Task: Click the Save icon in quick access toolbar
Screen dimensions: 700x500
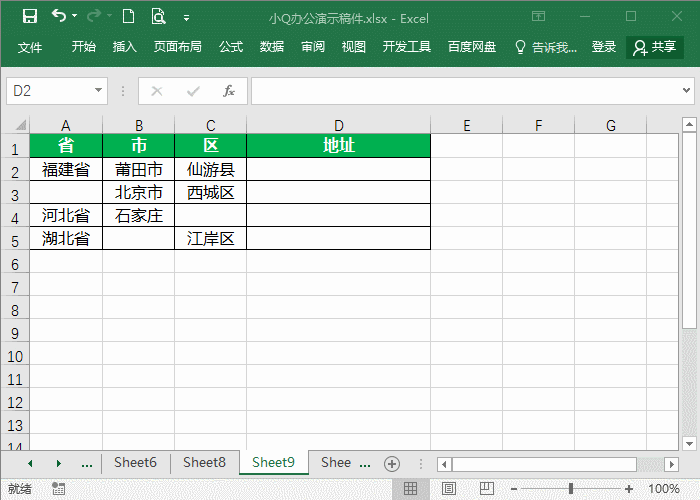Action: (30, 17)
